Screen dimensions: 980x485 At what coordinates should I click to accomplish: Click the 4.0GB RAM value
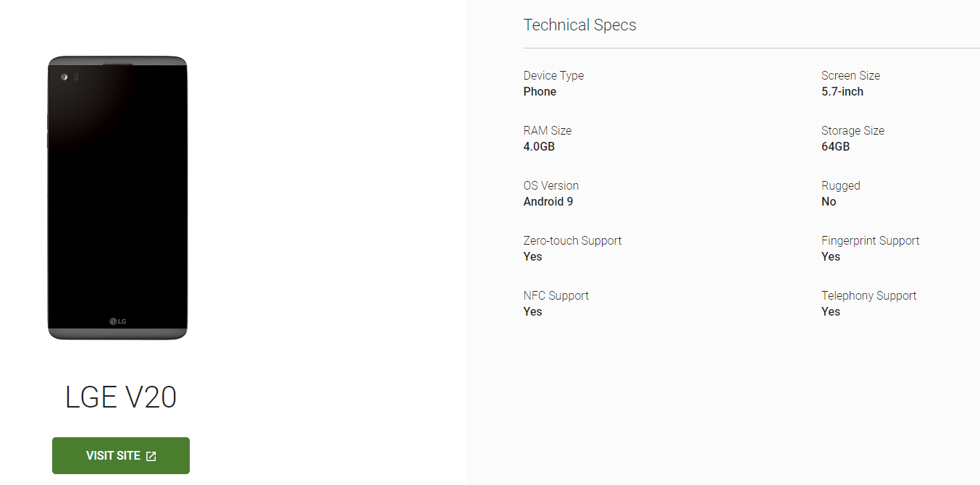[539, 146]
